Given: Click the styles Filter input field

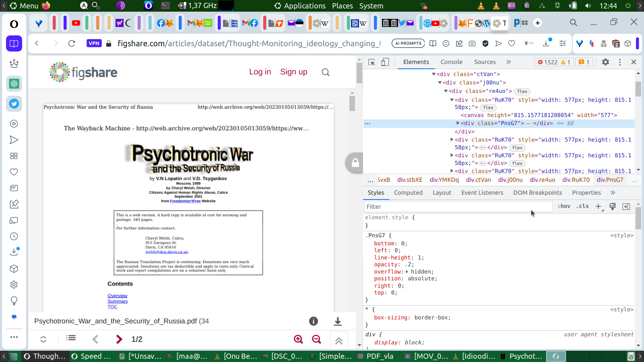Looking at the screenshot, I should tap(457, 206).
